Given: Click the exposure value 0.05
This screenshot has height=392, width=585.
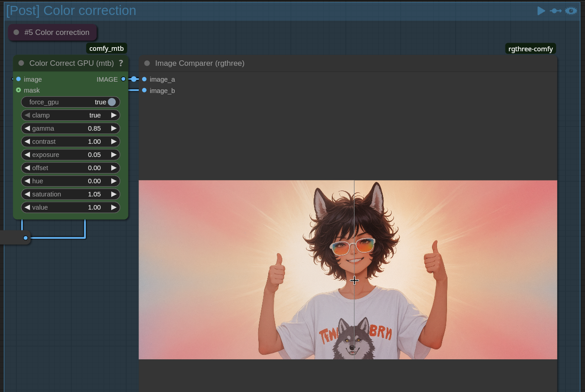Looking at the screenshot, I should [x=94, y=155].
